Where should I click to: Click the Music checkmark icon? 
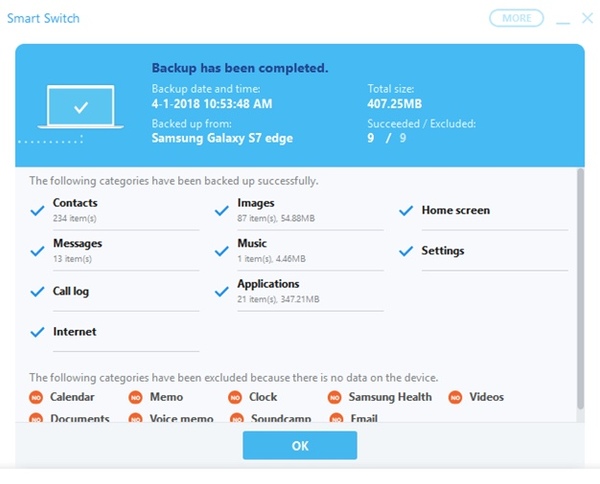[222, 251]
